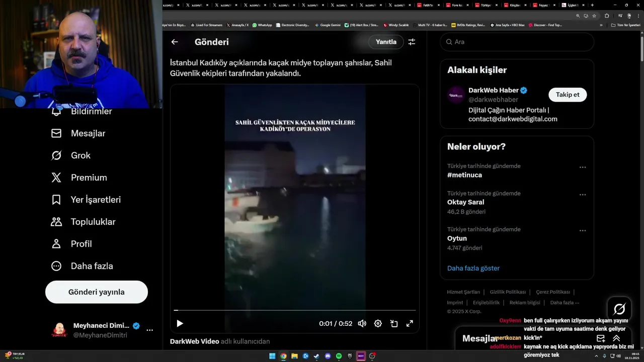The width and height of the screenshot is (644, 362).
Task: Open the Livad For Streamers bookmark
Action: point(207,25)
